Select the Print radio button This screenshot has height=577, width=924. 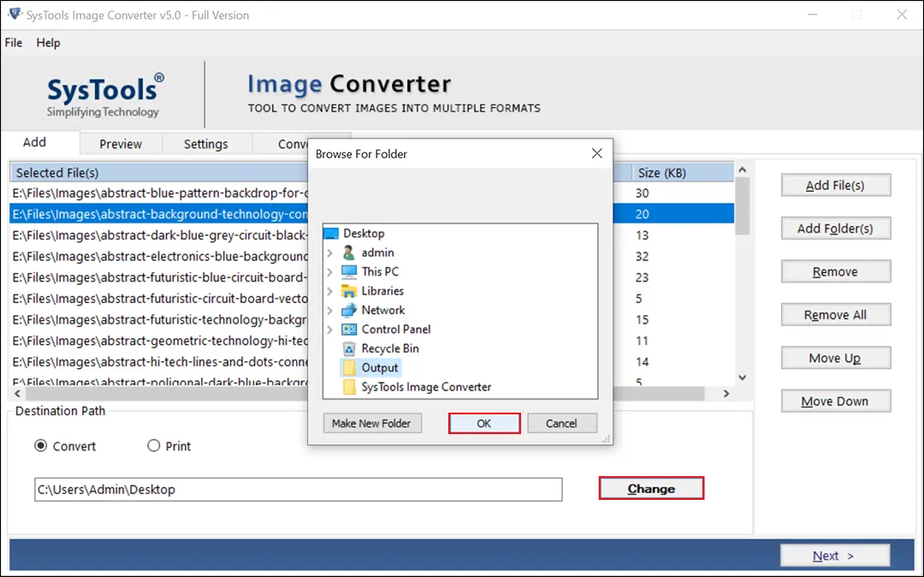[x=154, y=446]
